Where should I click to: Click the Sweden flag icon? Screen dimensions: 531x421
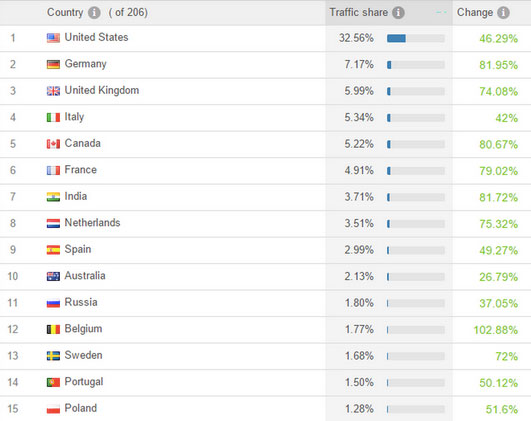[x=53, y=356]
